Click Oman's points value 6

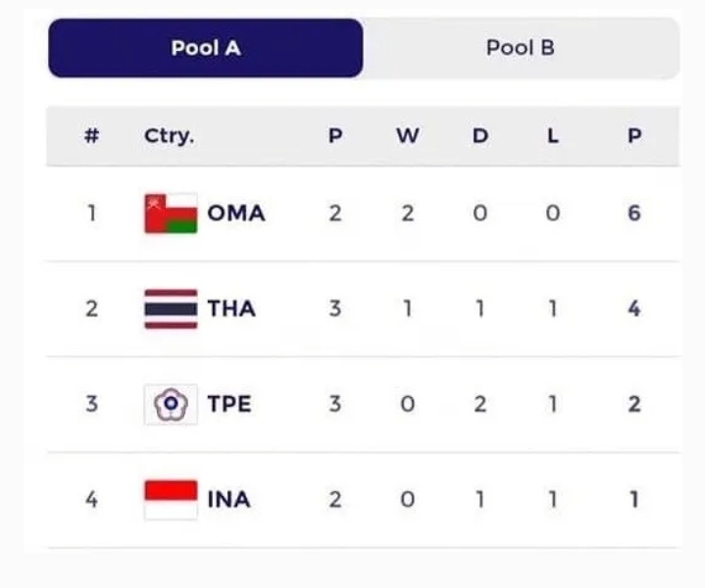tap(634, 213)
